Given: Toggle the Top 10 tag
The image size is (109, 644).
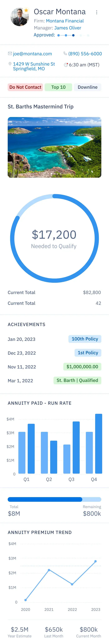Looking at the screenshot, I should click(58, 87).
